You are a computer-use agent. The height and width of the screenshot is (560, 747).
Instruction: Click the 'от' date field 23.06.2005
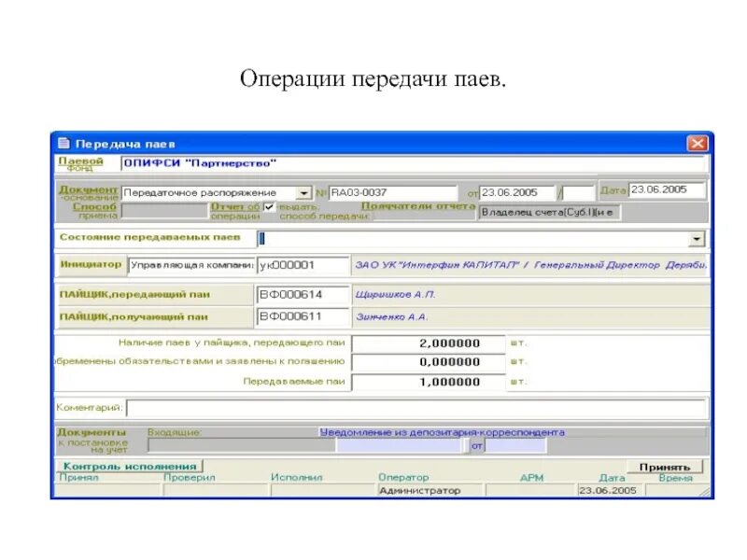pos(517,193)
